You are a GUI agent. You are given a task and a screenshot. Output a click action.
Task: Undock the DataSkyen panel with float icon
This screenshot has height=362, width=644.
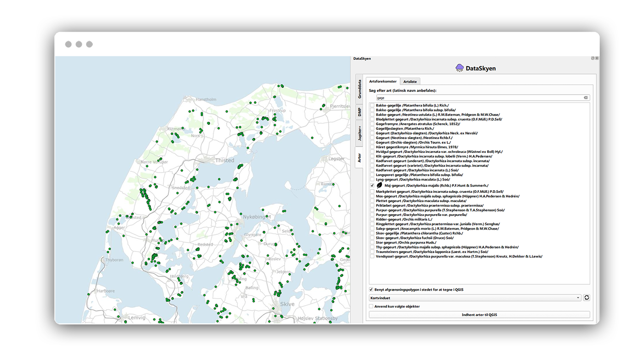coord(593,58)
